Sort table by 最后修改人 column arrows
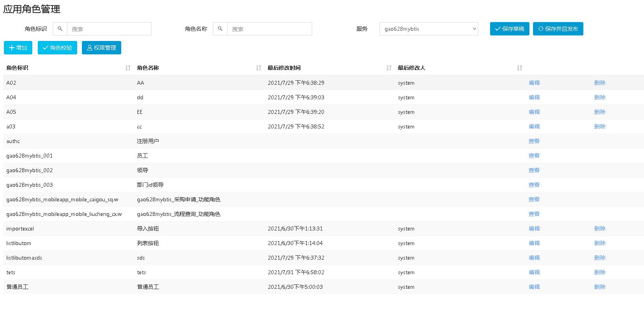 (520, 68)
